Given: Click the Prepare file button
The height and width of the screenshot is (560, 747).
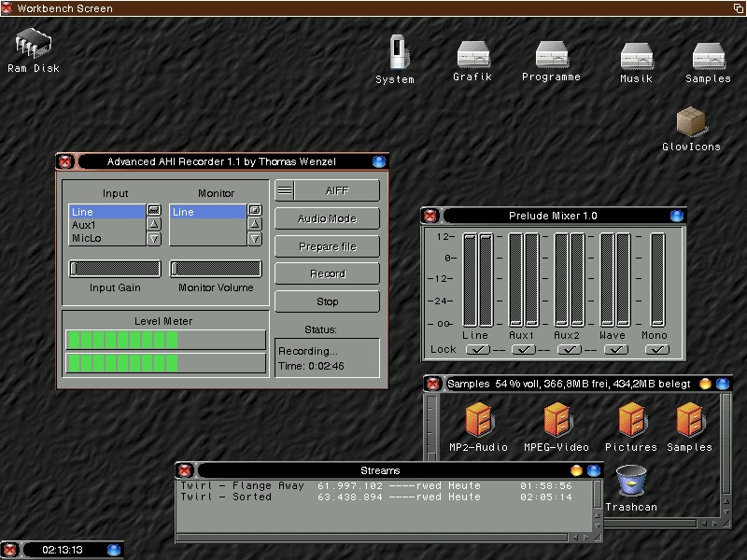Looking at the screenshot, I should point(327,246).
